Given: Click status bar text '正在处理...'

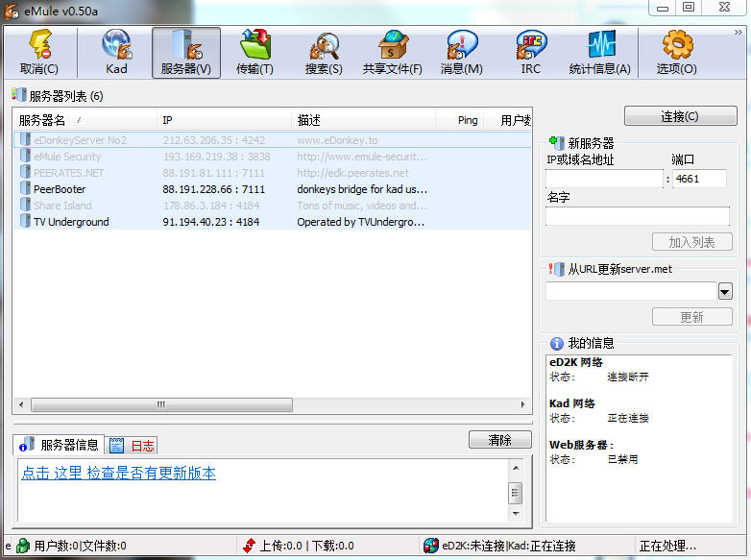Looking at the screenshot, I should click(667, 546).
